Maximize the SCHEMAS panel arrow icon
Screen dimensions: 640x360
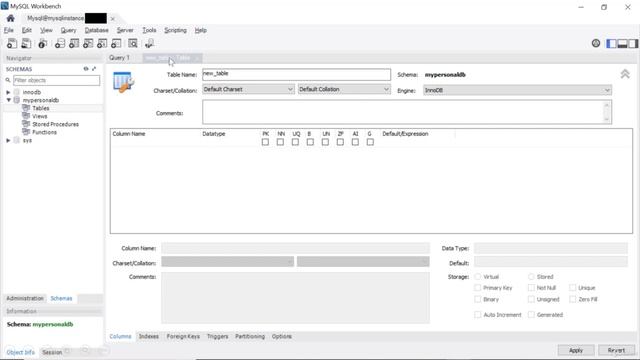pos(94,69)
